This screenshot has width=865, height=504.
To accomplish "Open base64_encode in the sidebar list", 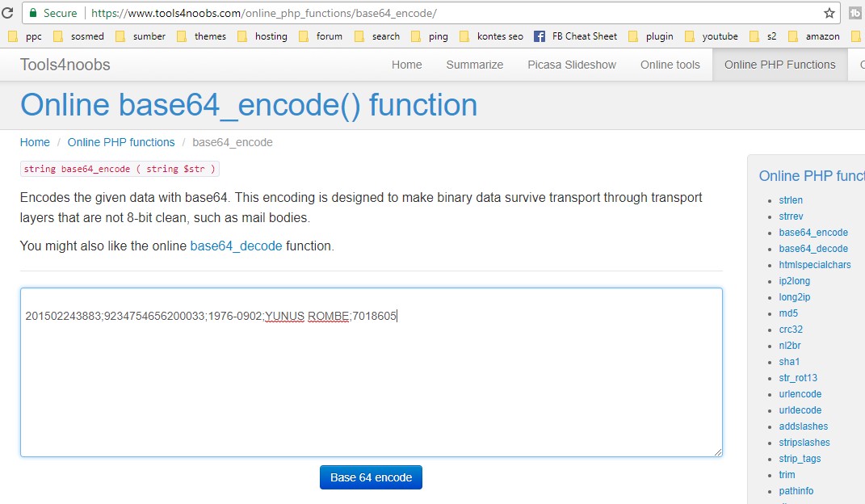I will tap(813, 232).
